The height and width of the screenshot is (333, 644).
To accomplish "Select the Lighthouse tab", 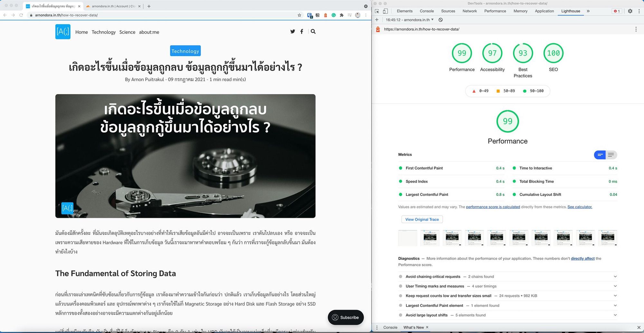I will [571, 11].
